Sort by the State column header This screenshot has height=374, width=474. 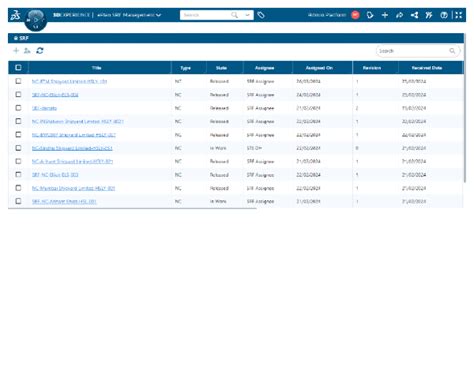pyautogui.click(x=221, y=68)
